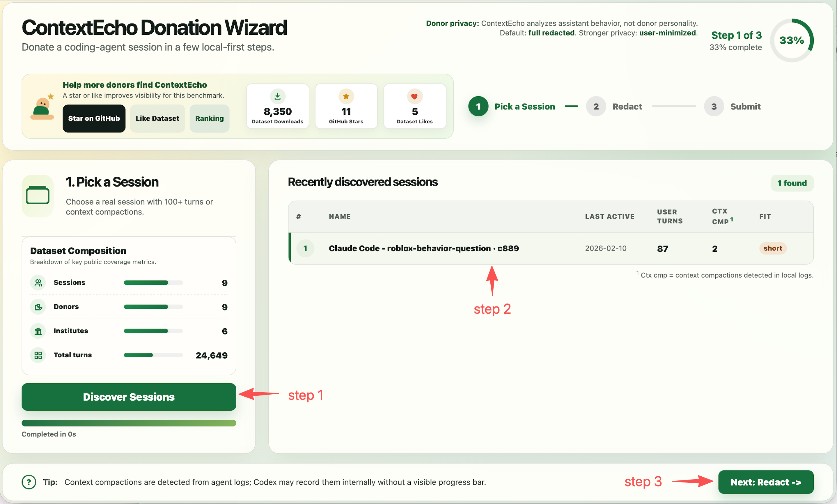837x504 pixels.
Task: Select the Claude Code roblox-behavior-question session row
Action: tap(551, 248)
